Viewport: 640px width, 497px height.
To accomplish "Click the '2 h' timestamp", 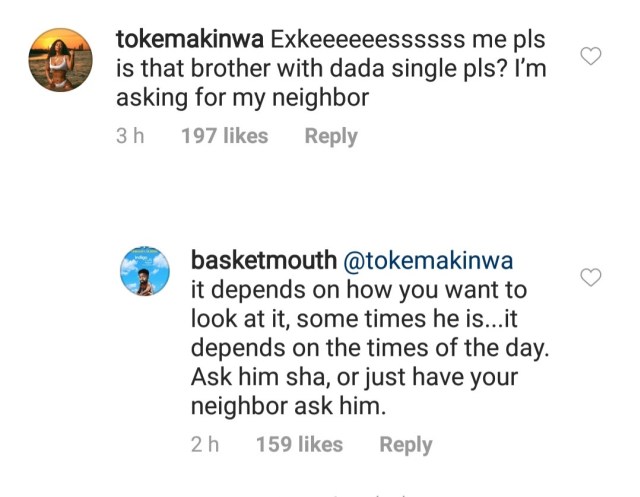I will pos(204,444).
